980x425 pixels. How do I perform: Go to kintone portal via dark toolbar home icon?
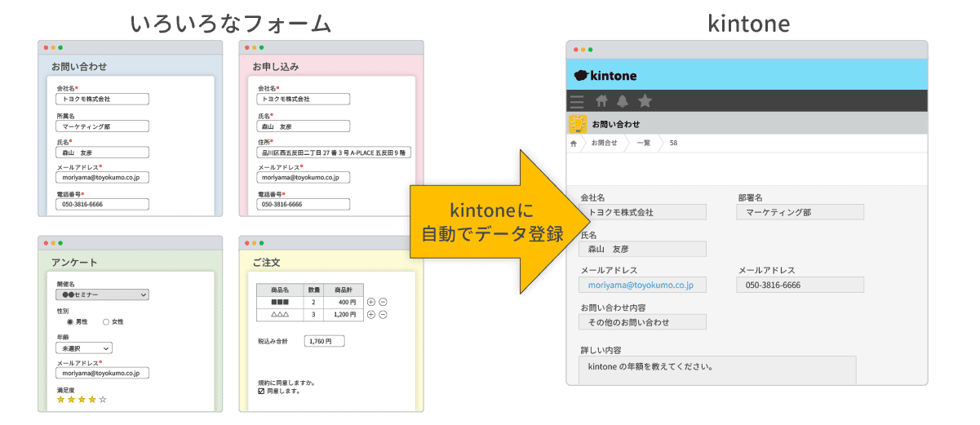tap(602, 101)
